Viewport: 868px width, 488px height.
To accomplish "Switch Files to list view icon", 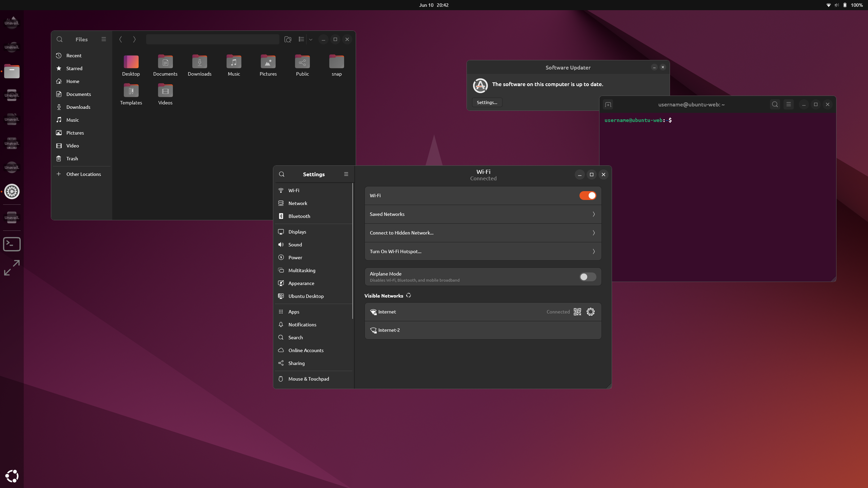I will [x=301, y=39].
